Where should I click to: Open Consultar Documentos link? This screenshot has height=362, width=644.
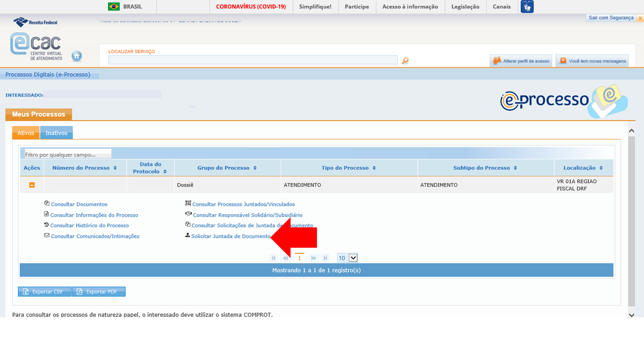pos(79,204)
